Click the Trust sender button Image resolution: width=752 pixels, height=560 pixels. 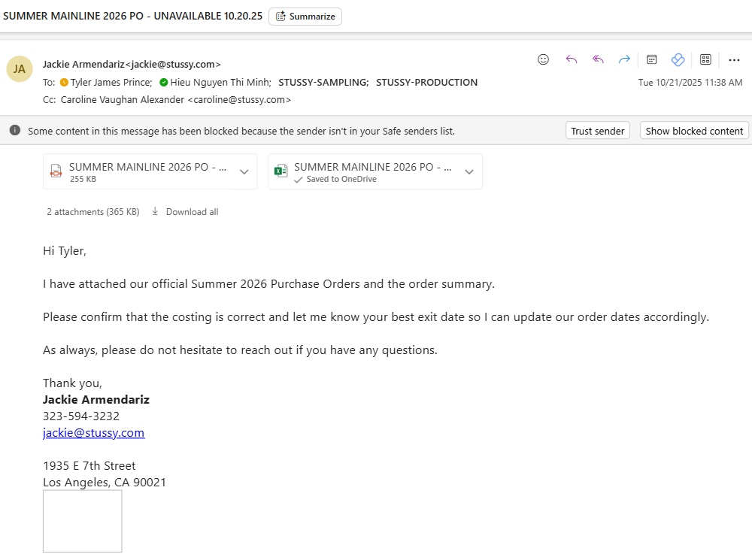tap(598, 131)
